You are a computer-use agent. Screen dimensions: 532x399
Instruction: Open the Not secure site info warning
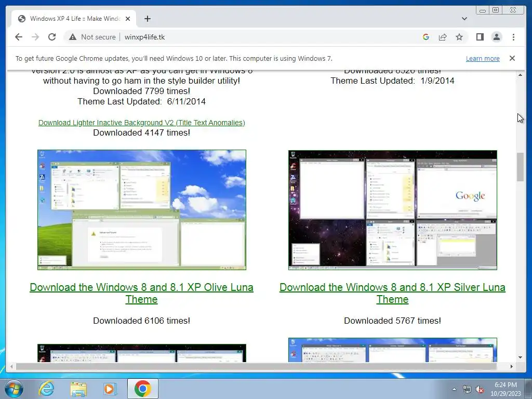coord(92,37)
